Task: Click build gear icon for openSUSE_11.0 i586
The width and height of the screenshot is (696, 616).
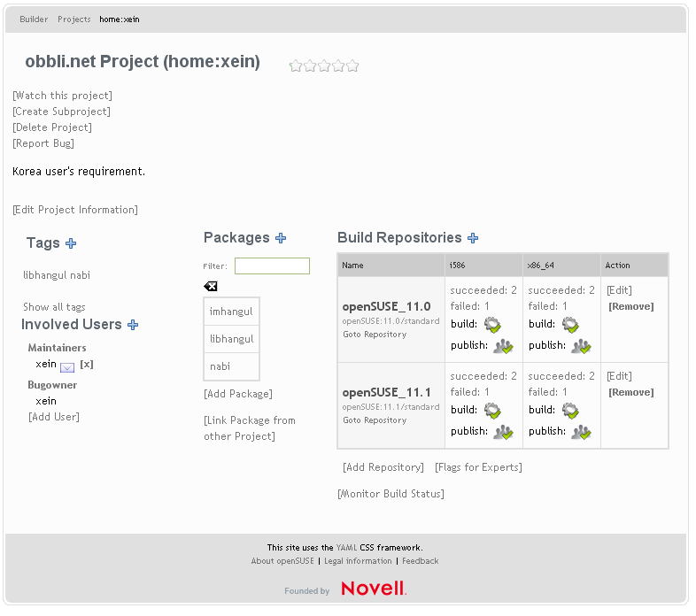Action: tap(492, 325)
